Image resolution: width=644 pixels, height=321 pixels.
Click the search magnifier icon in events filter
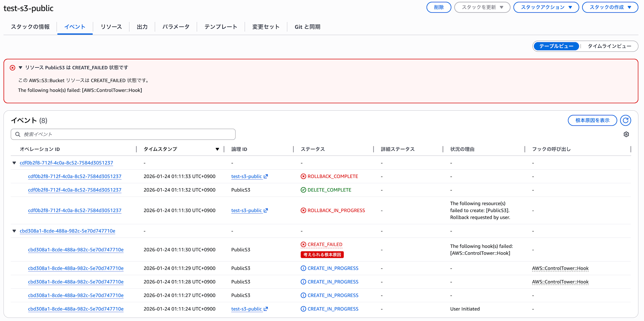pos(18,134)
